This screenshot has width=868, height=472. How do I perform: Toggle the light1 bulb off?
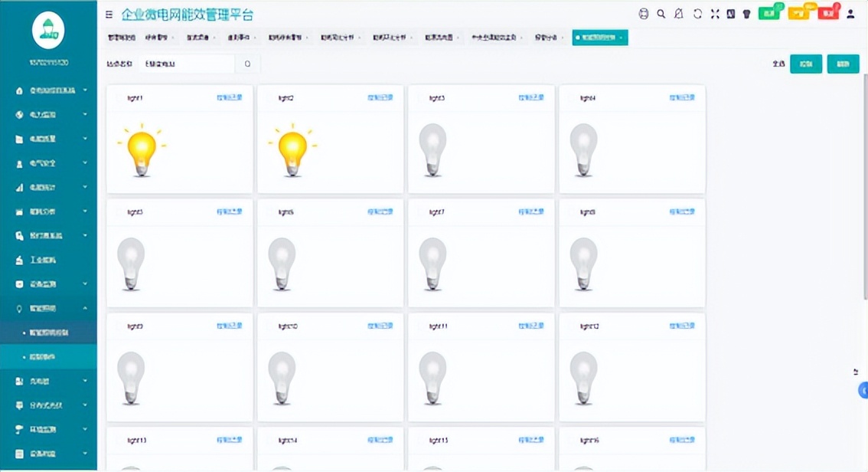click(x=142, y=151)
